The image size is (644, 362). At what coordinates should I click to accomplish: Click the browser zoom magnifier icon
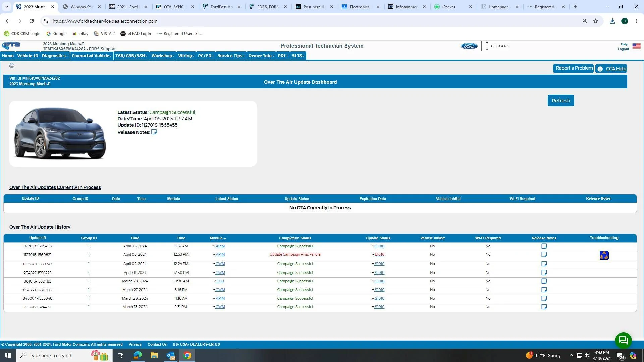click(x=585, y=21)
